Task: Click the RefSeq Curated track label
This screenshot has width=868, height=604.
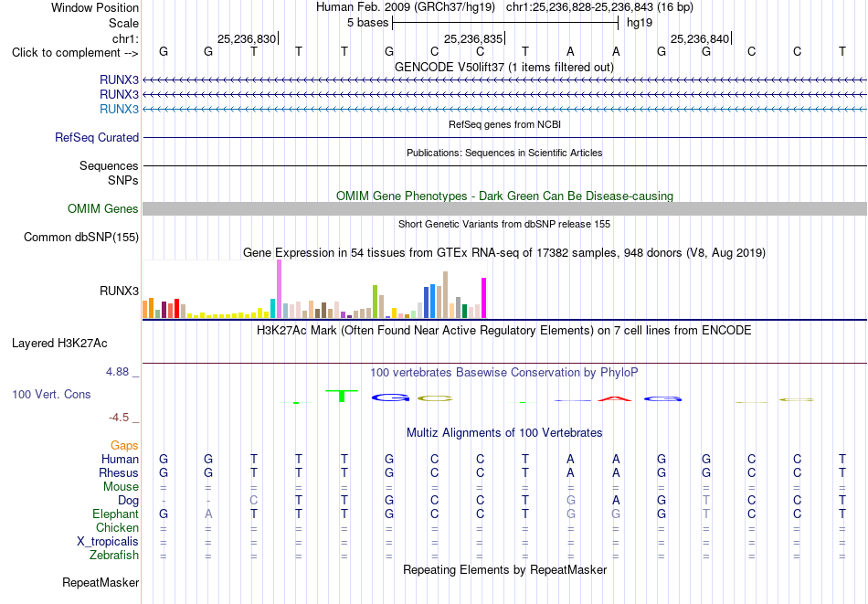Action: click(97, 137)
